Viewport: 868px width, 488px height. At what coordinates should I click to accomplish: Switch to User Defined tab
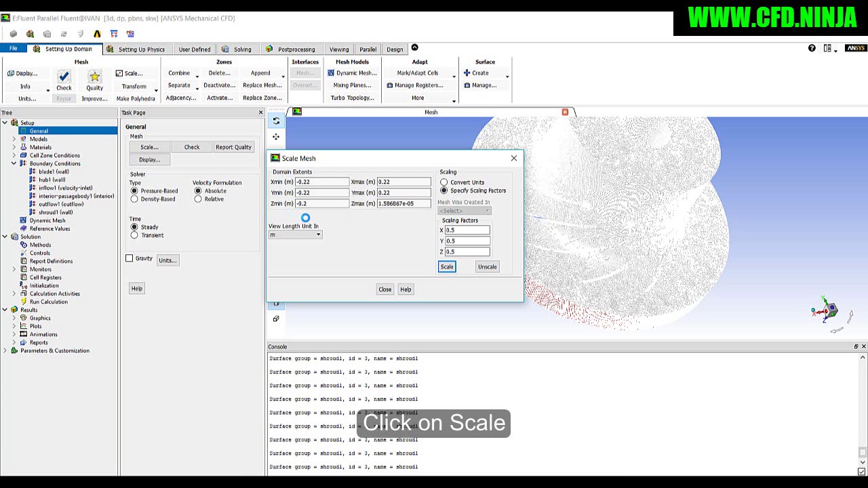click(194, 49)
